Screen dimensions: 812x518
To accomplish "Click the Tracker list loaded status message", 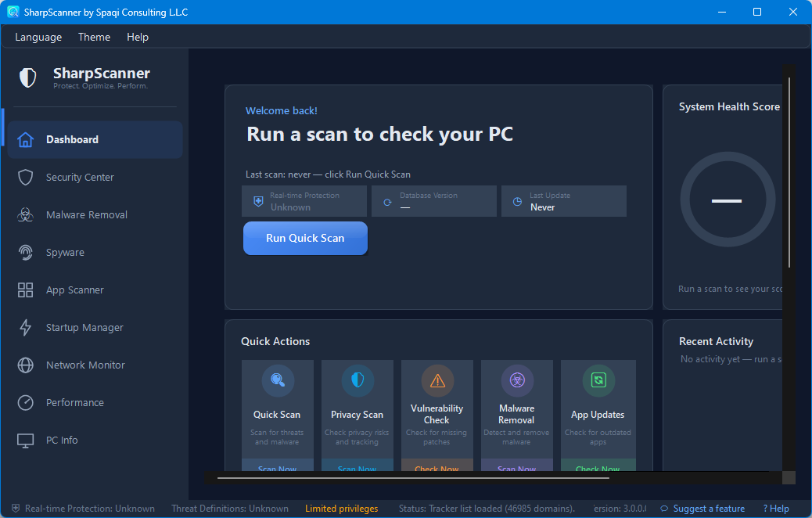I will (487, 509).
